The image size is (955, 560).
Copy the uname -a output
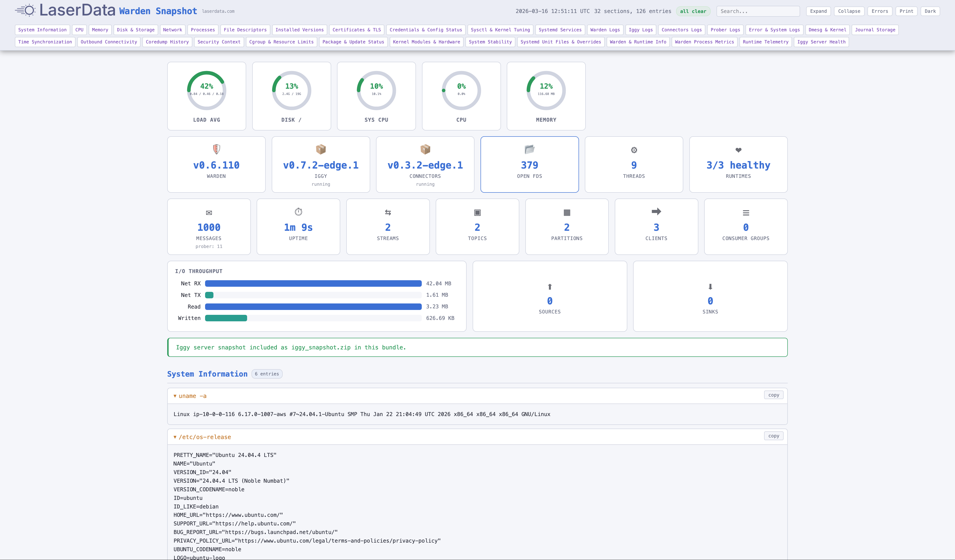pos(773,395)
